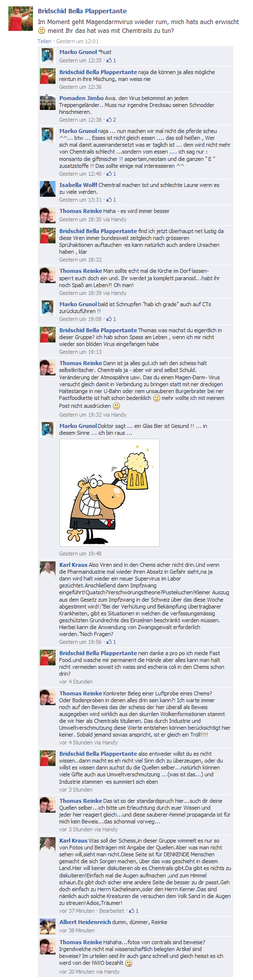The height and width of the screenshot is (980, 253).
Task: Click Albert Heidenreich's avatar thumbnail
Action: point(48,926)
